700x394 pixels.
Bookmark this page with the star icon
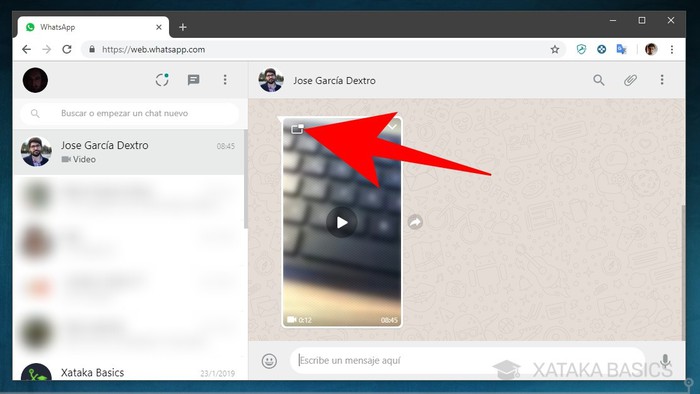click(554, 50)
